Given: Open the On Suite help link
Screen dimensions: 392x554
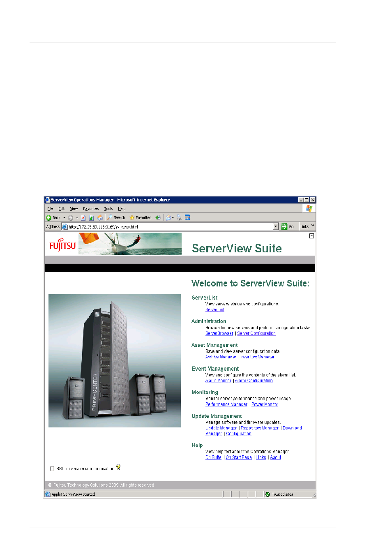Looking at the screenshot, I should pos(213,457).
